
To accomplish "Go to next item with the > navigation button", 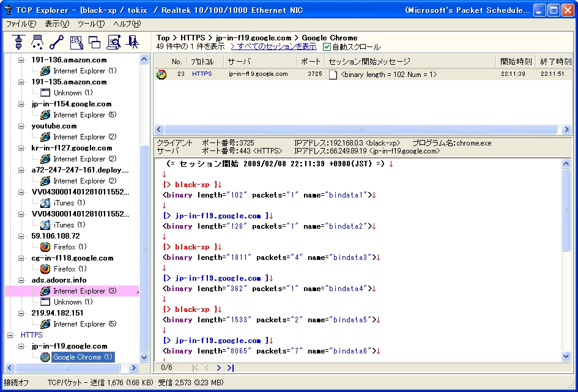I will click(218, 368).
